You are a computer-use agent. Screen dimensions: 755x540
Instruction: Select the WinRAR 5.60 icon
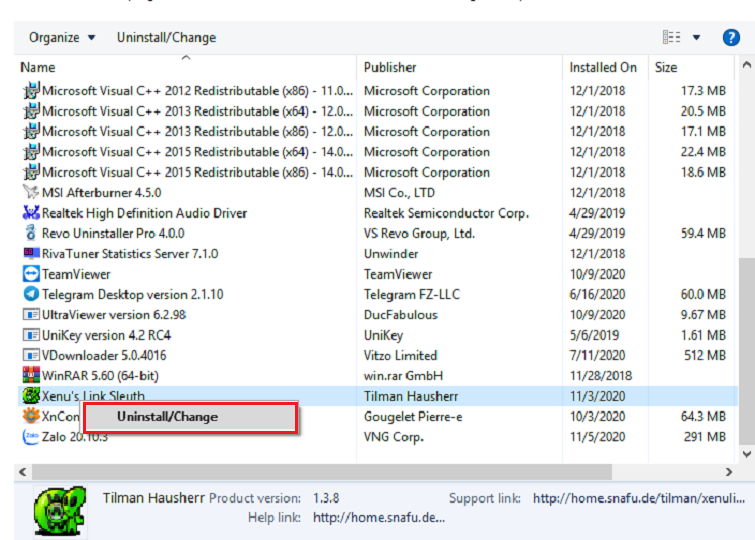(x=30, y=376)
